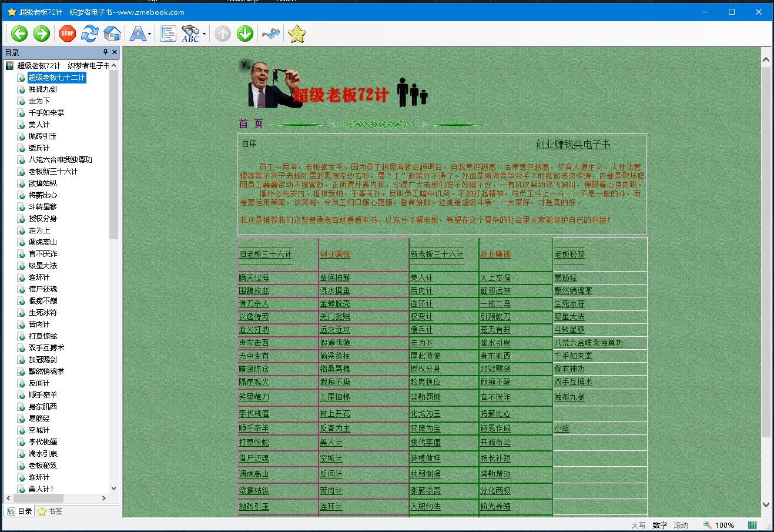This screenshot has height=532, width=774.
Task: Close the 目录 side panel
Action: click(115, 52)
